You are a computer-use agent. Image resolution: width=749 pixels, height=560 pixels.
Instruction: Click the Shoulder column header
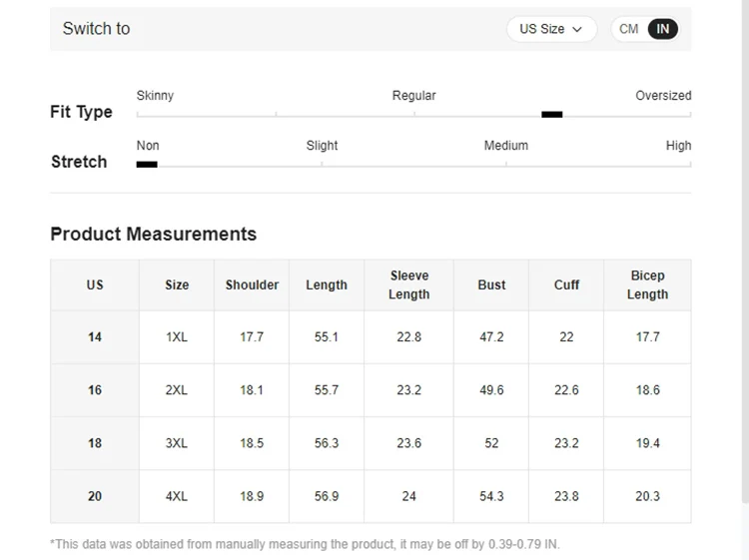[x=252, y=284]
